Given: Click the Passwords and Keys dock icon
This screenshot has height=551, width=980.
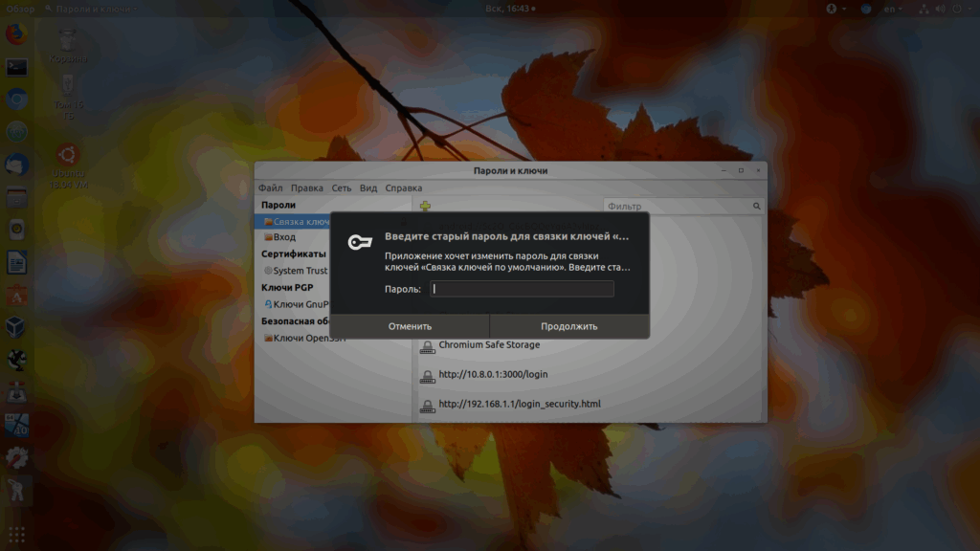Looking at the screenshot, I should tap(17, 491).
